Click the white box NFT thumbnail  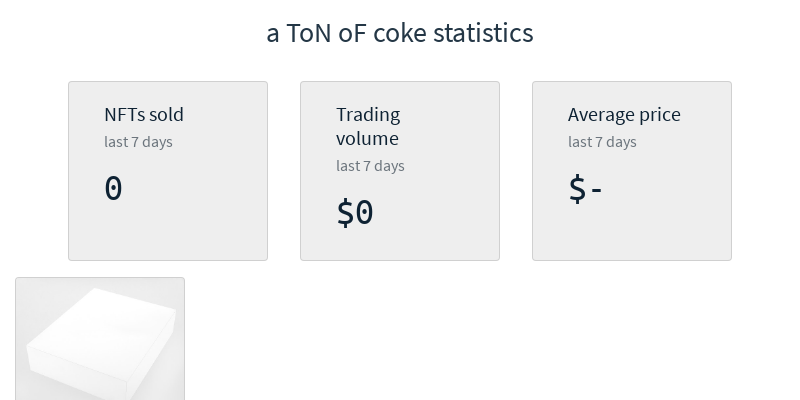click(x=100, y=340)
